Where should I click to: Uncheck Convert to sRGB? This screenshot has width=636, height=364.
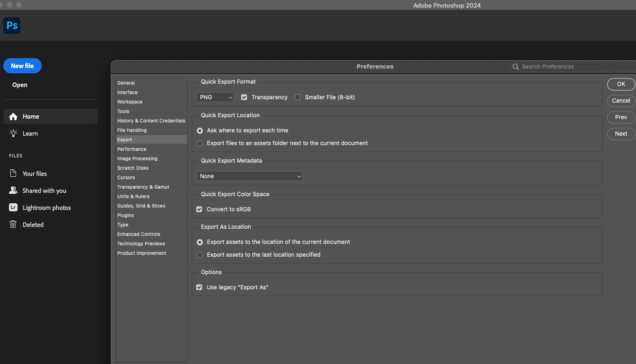coord(199,209)
